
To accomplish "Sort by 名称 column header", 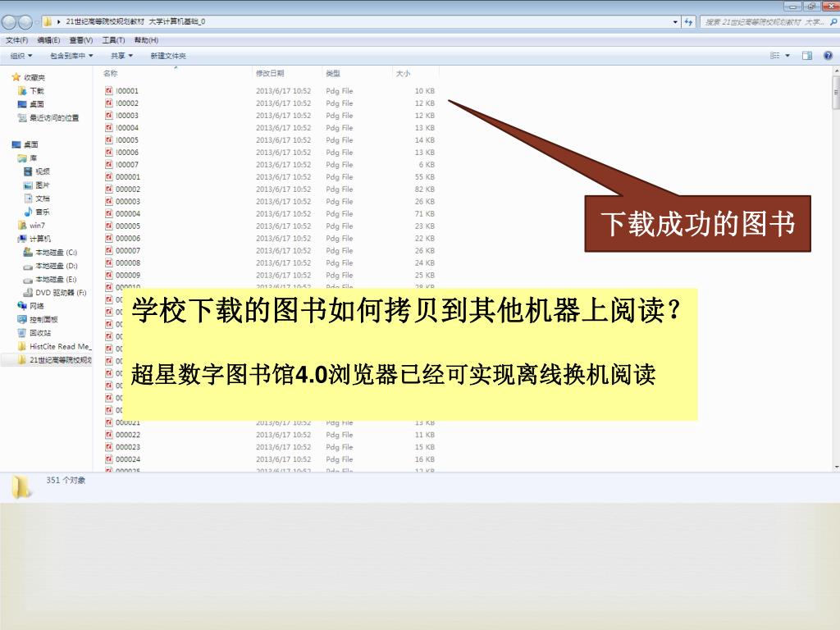I will coord(111,73).
